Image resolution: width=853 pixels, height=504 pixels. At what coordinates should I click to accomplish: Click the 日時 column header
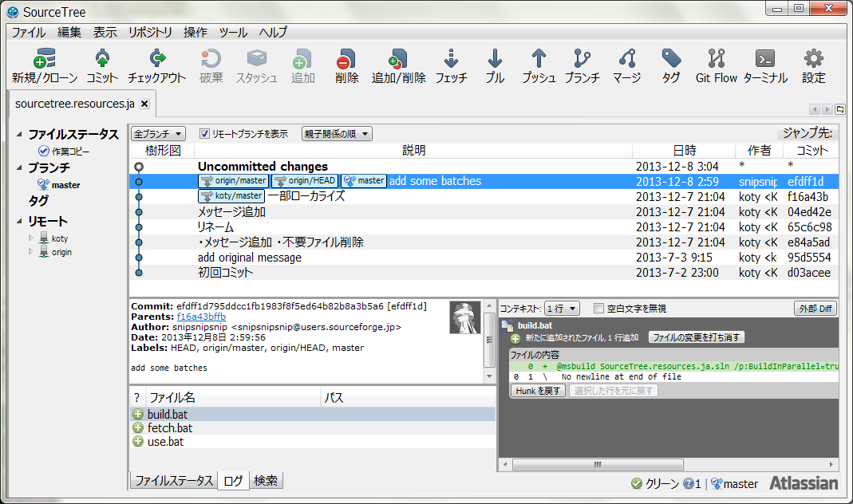pyautogui.click(x=684, y=151)
